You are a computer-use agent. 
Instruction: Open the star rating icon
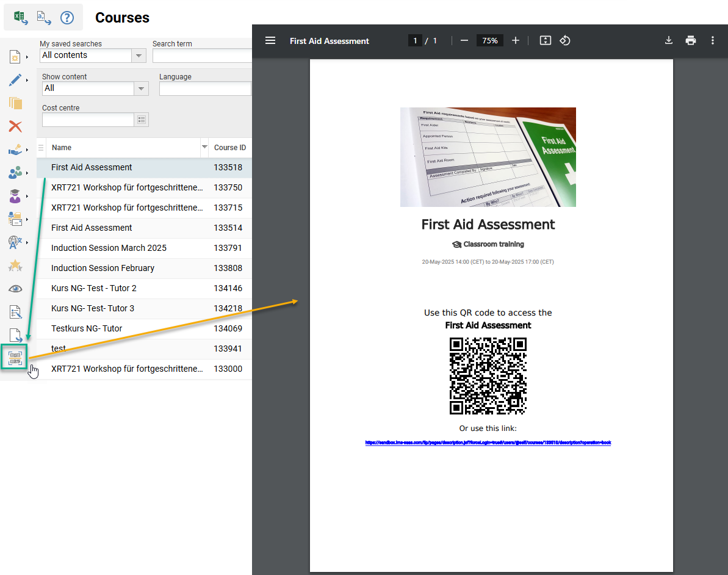pos(15,264)
